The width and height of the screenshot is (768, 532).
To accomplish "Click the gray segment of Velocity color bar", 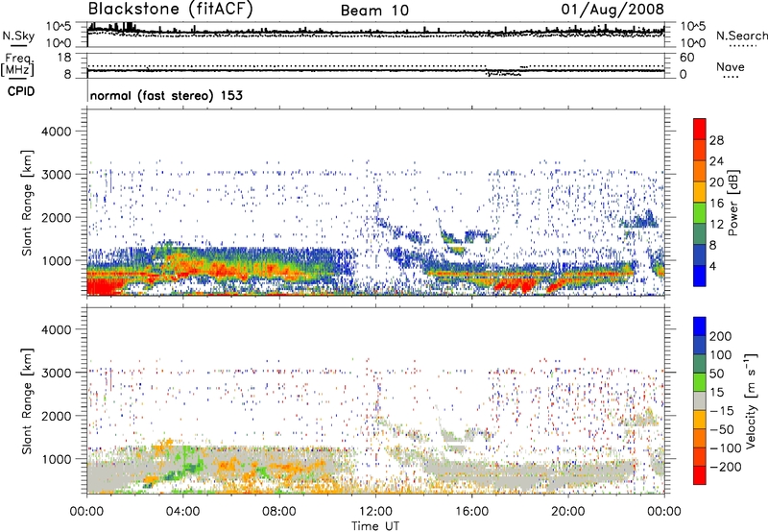I will 700,400.
